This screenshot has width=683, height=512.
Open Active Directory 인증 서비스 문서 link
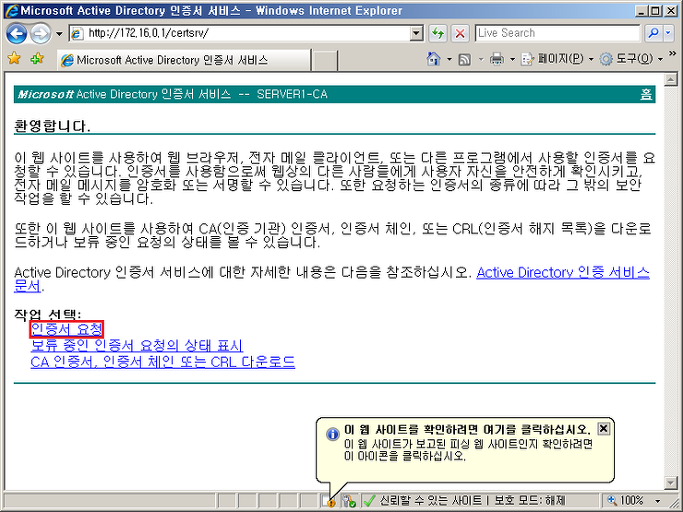[563, 273]
